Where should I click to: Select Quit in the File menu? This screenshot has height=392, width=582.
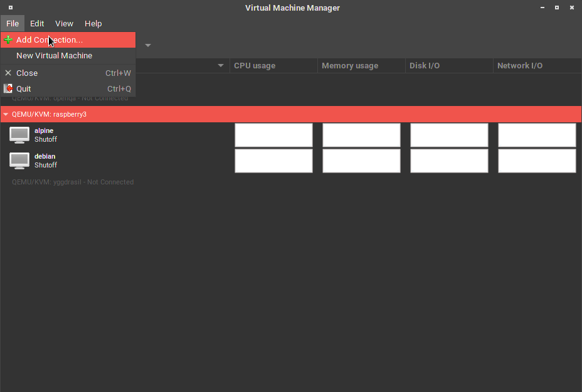tap(68, 88)
